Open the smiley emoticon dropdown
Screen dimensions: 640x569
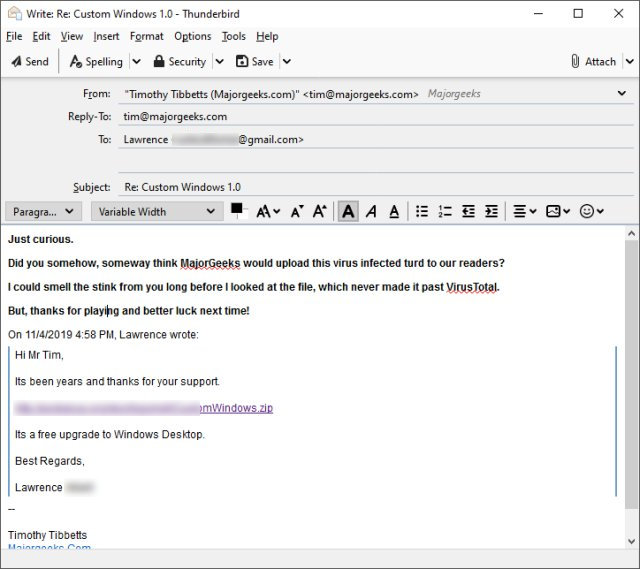pyautogui.click(x=591, y=211)
